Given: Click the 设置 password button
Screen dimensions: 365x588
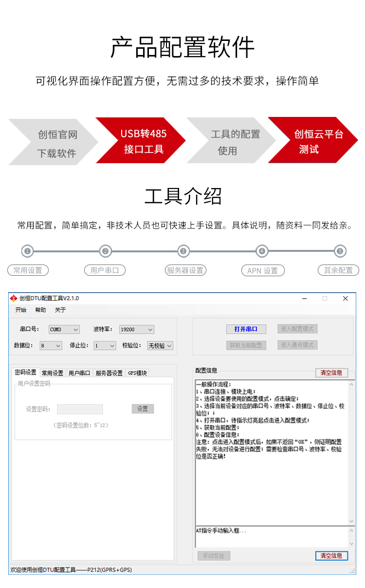Looking at the screenshot, I should (x=143, y=409).
